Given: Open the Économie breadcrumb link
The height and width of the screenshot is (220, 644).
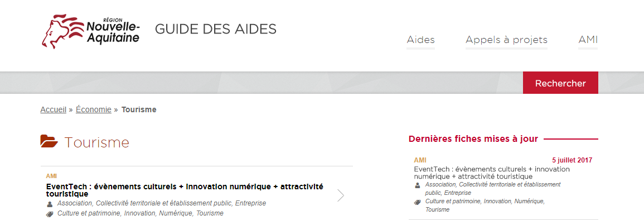Looking at the screenshot, I should (94, 110).
